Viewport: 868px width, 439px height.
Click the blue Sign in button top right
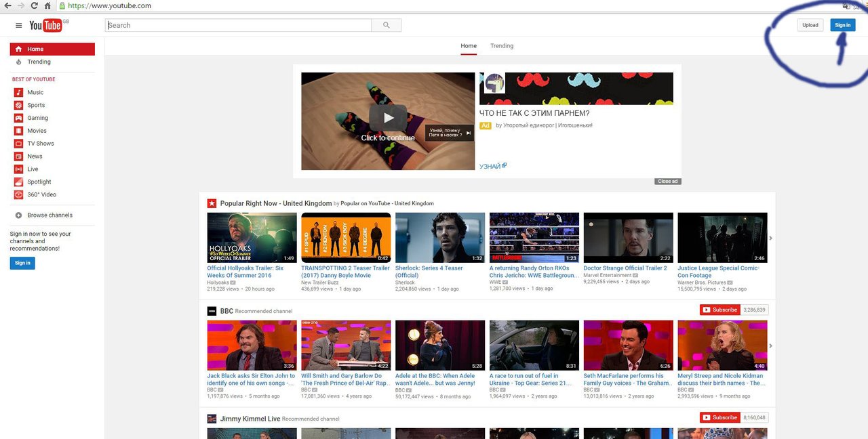(x=843, y=25)
